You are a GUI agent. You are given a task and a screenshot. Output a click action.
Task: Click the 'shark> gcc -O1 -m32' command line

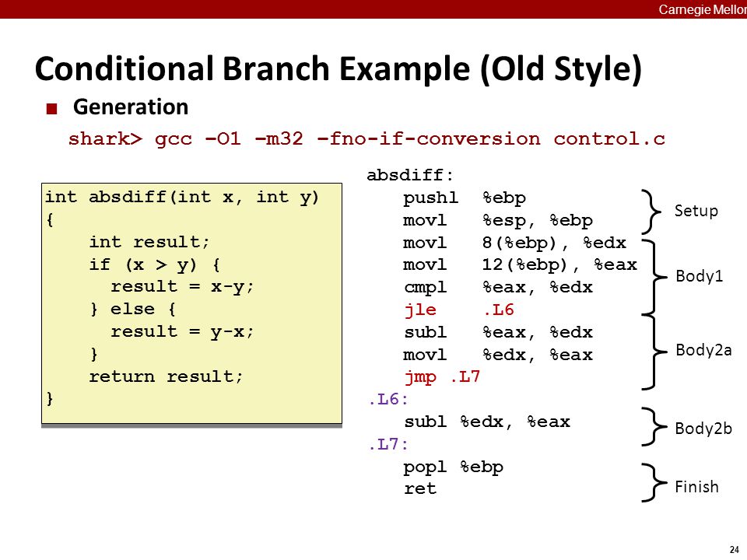tap(366, 138)
